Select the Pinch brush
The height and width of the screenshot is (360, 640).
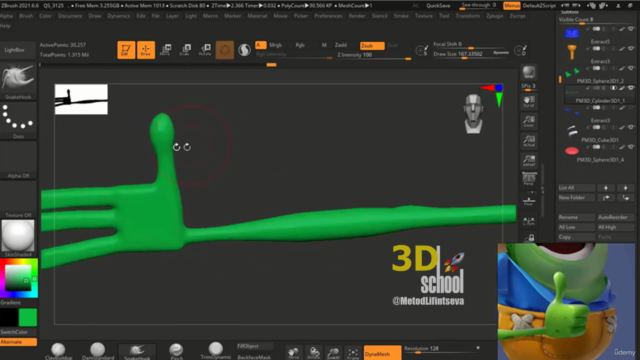[x=176, y=351]
